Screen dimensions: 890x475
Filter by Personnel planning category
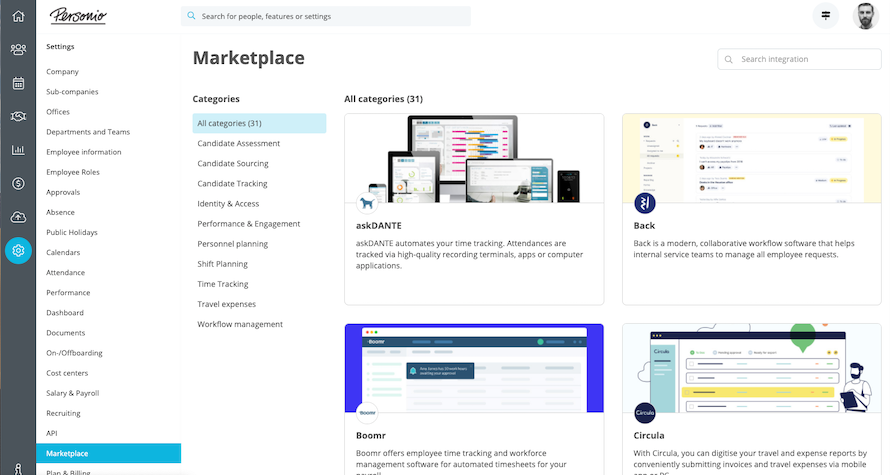233,244
